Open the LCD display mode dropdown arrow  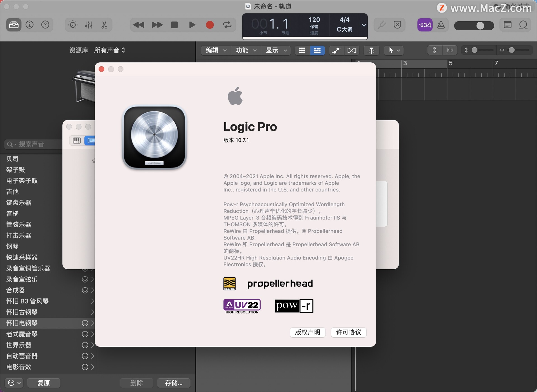(364, 25)
